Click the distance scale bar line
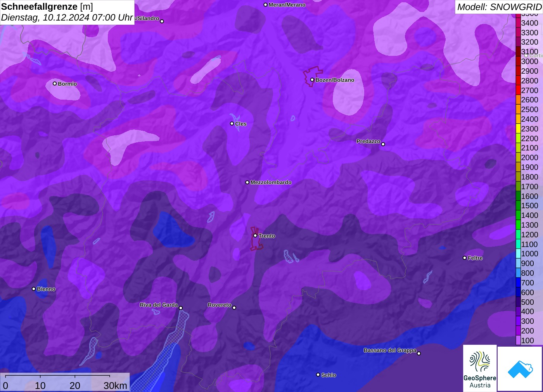The width and height of the screenshot is (543, 392). coord(57,375)
